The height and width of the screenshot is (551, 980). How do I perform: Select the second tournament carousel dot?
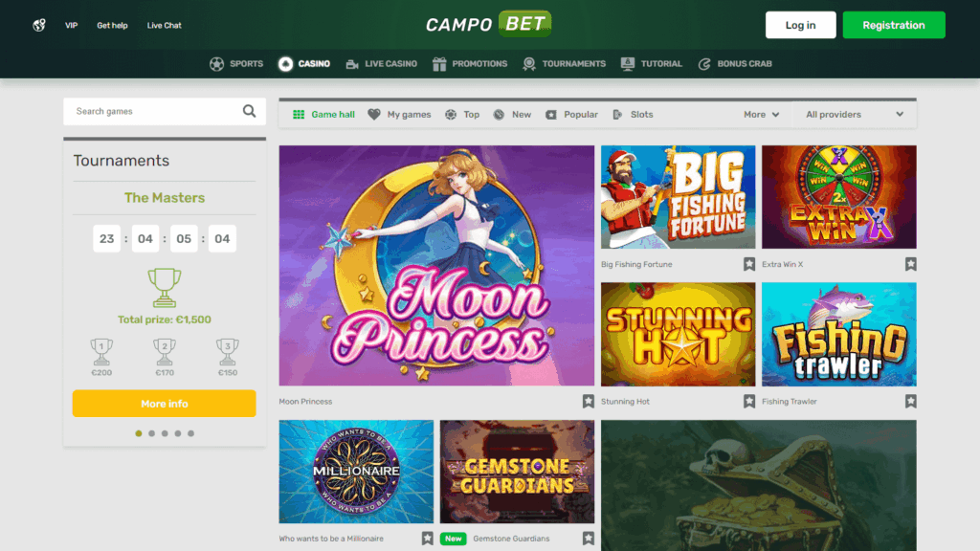152,433
